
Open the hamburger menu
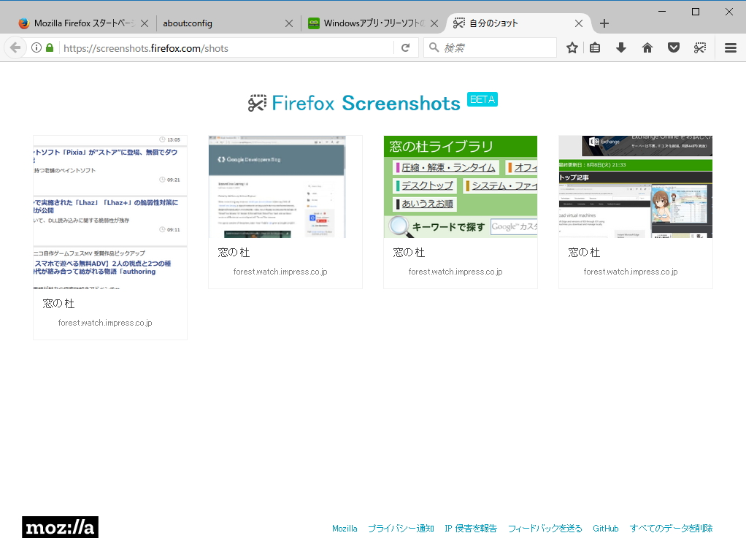click(730, 47)
